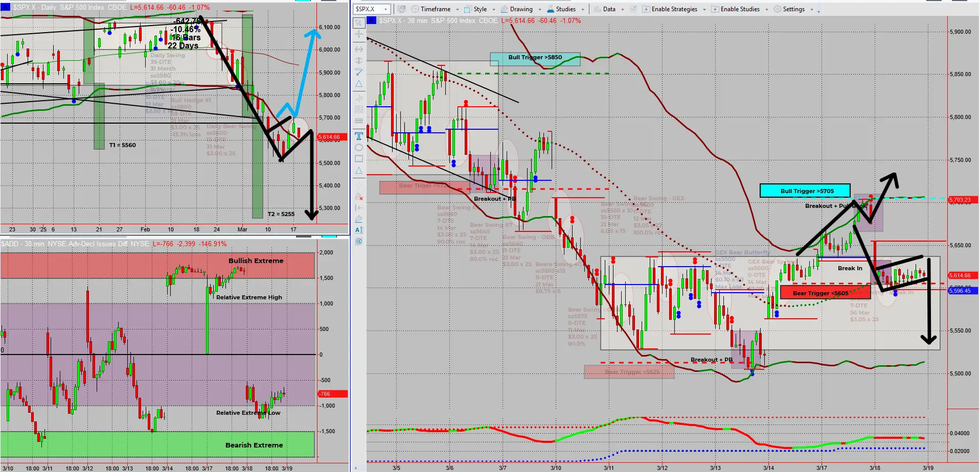
Task: Click the Settings gear icon
Action: coord(777,9)
